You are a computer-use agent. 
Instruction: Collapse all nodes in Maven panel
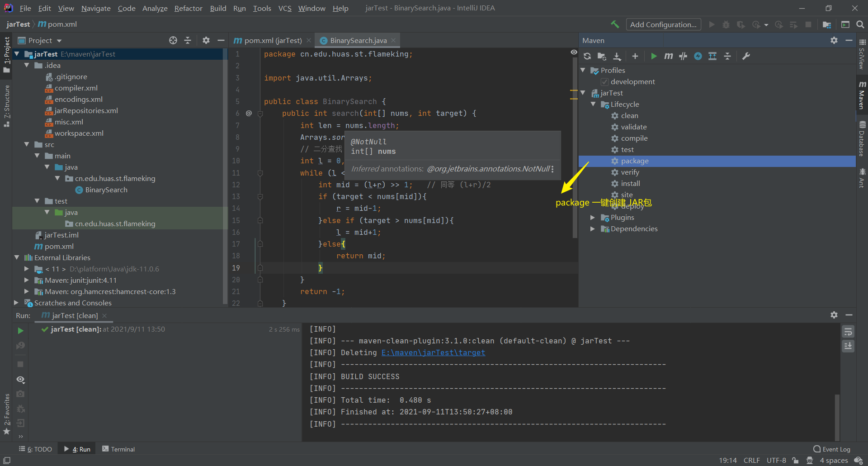click(727, 56)
